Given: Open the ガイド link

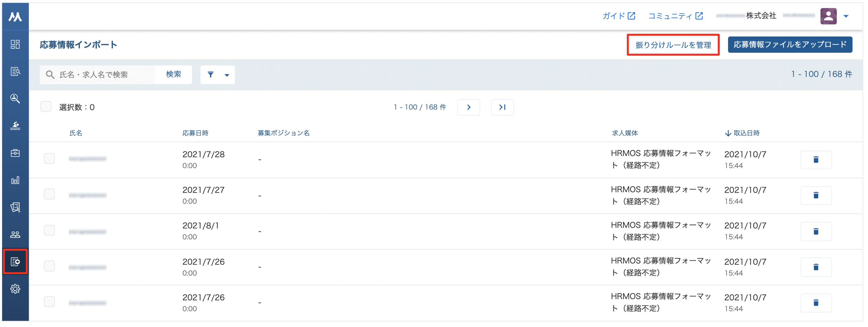Looking at the screenshot, I should point(619,16).
